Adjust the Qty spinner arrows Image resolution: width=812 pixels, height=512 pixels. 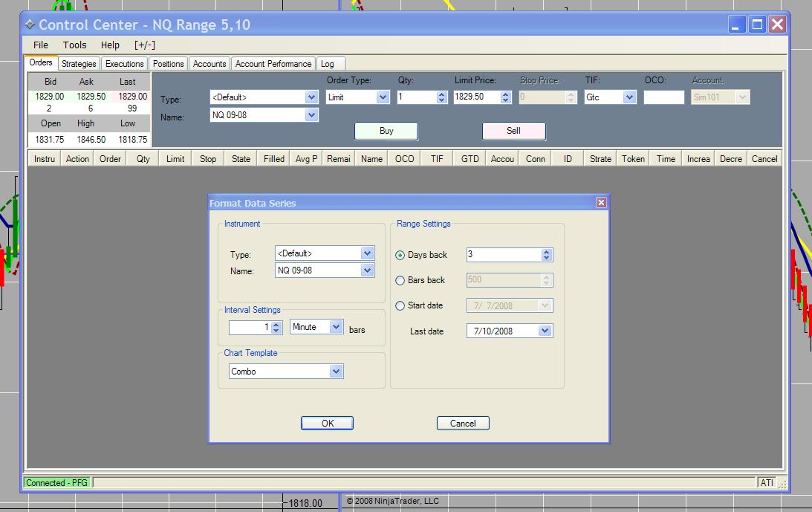click(441, 97)
